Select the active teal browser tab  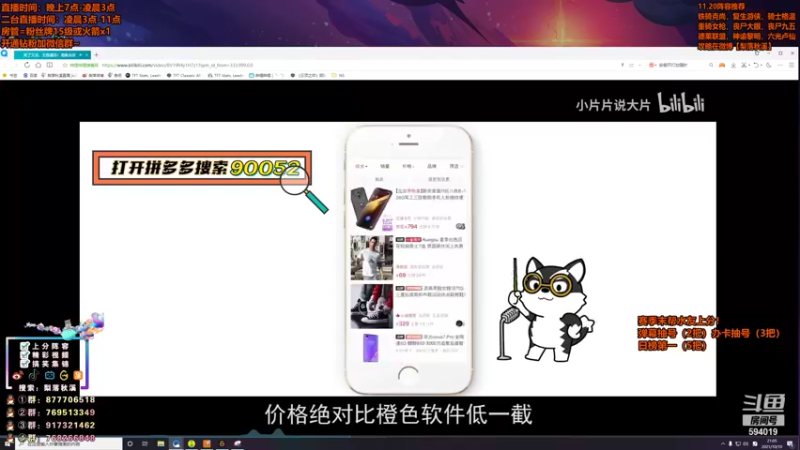[x=52, y=55]
